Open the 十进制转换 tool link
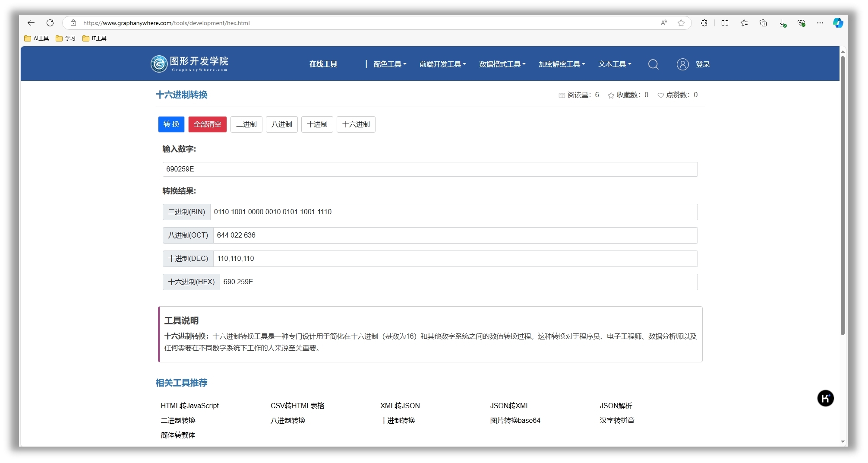 [x=398, y=421]
